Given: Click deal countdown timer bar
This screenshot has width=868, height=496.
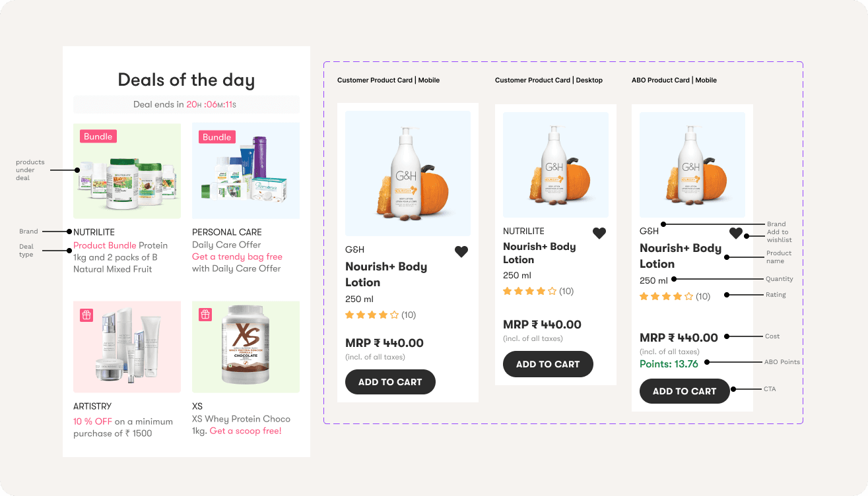Looking at the screenshot, I should coord(186,104).
